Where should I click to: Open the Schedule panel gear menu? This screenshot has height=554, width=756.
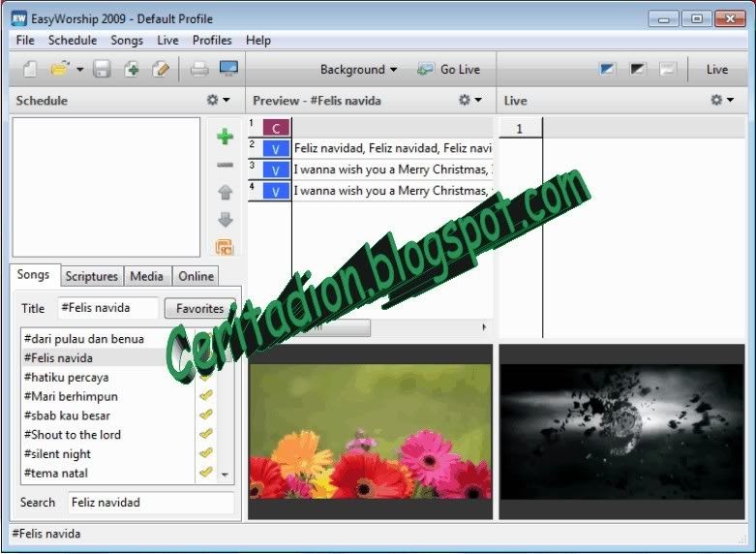218,100
